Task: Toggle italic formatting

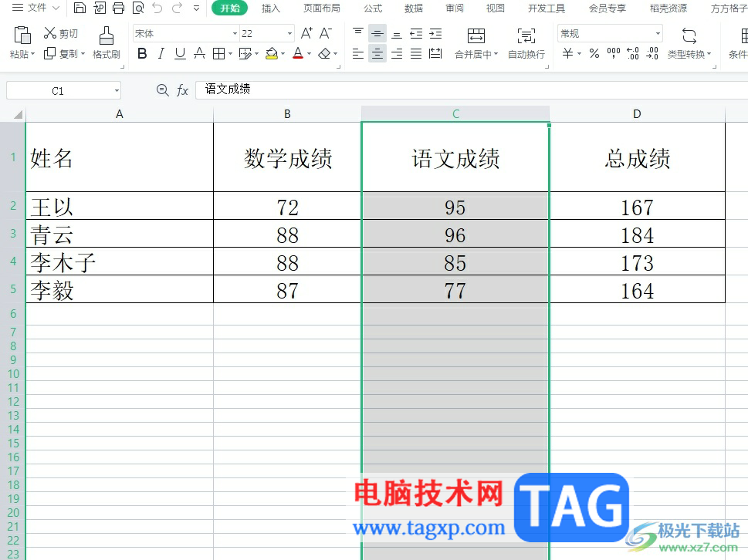Action: tap(161, 53)
